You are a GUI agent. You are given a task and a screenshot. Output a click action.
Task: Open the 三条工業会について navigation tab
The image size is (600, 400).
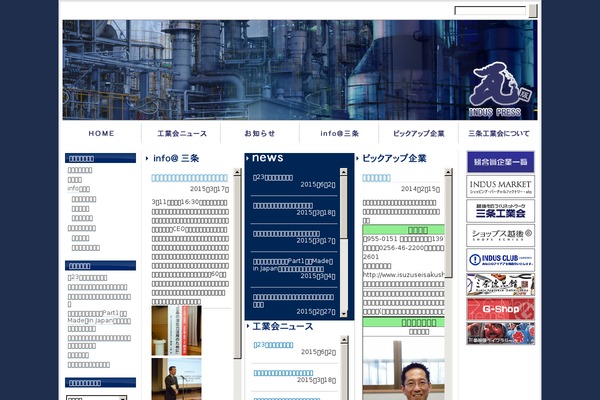pyautogui.click(x=499, y=133)
